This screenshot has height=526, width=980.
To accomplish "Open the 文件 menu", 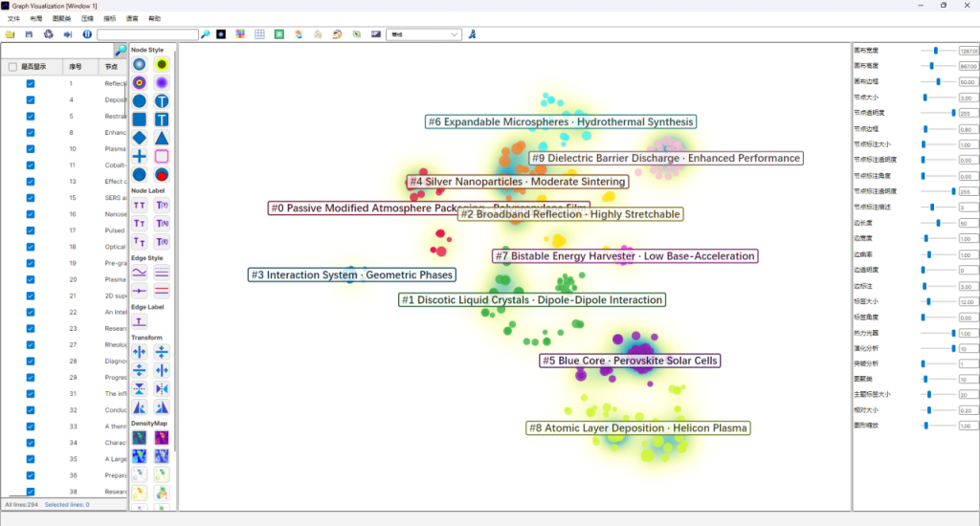I will [13, 18].
